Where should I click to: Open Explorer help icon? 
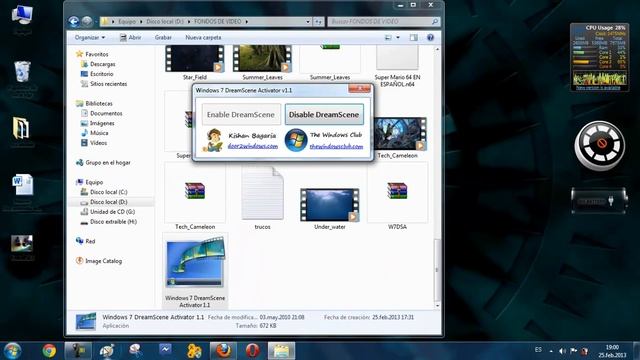(x=430, y=38)
